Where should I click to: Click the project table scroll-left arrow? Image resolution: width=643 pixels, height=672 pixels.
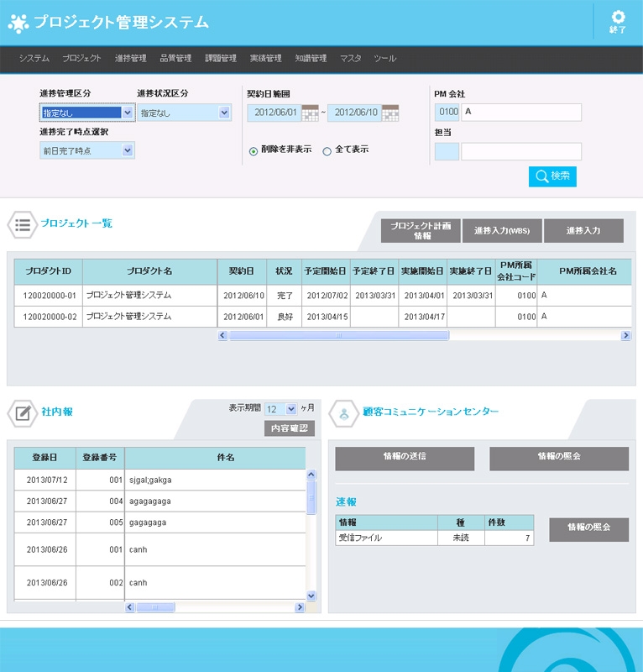pyautogui.click(x=222, y=335)
